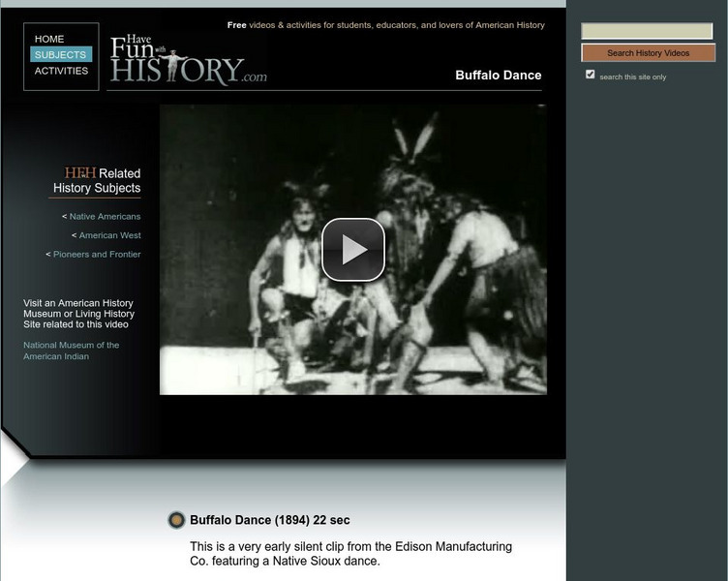Go to the ACTIVITIES menu item
The image size is (728, 581).
[61, 71]
